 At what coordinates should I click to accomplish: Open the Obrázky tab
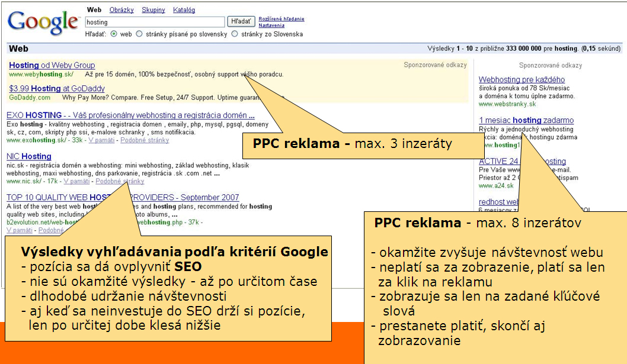pos(121,10)
